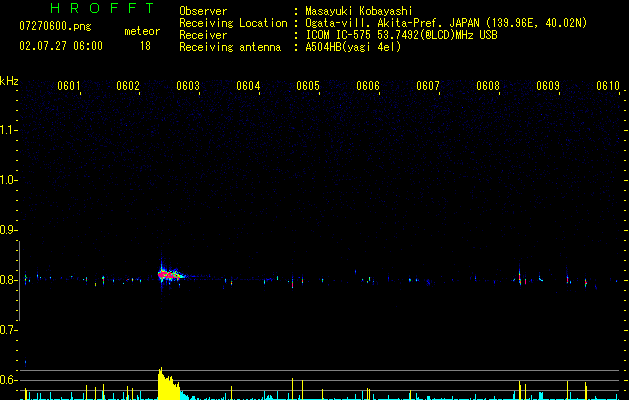Click time marker 0603
Image resolution: width=629 pixels, height=400 pixels.
pyautogui.click(x=188, y=86)
